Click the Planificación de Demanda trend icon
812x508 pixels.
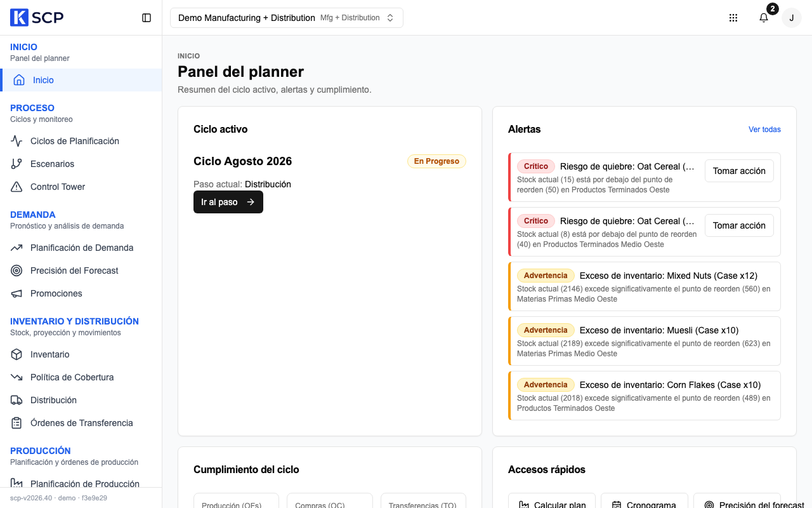tap(16, 248)
